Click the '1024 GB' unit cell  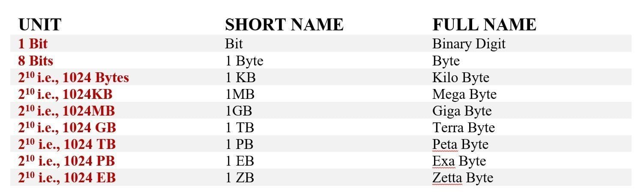click(67, 128)
